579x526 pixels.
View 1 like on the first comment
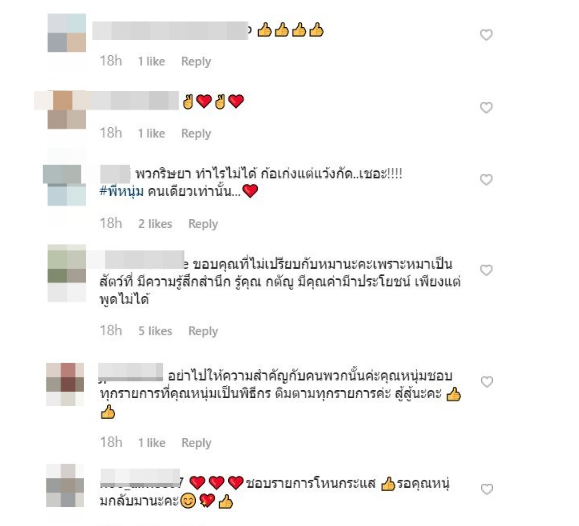coord(151,61)
